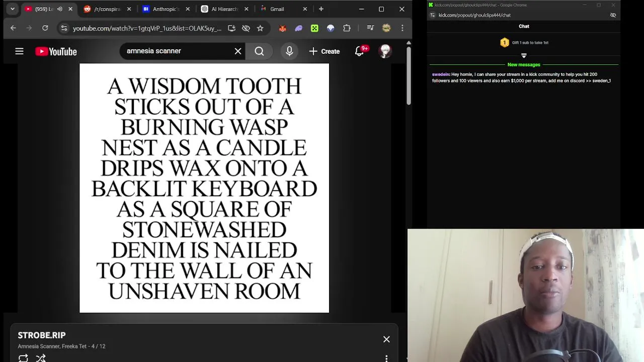Image resolution: width=644 pixels, height=362 pixels.
Task: Run the YouTube search with magnifier
Action: point(259,51)
